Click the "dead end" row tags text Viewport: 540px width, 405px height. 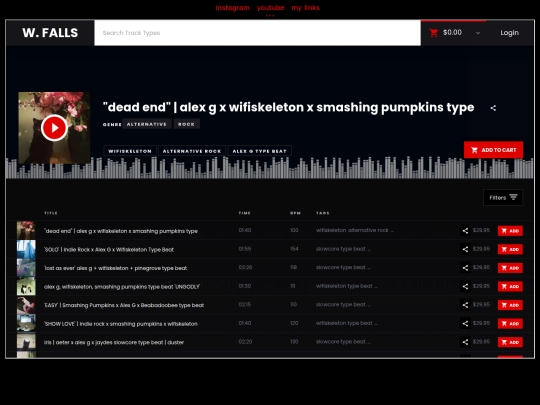pyautogui.click(x=355, y=230)
